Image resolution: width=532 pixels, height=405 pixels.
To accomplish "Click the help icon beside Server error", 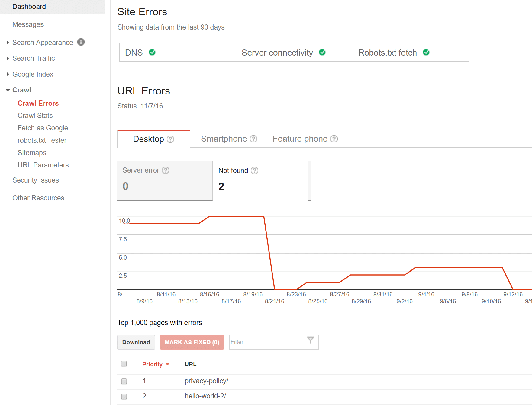I will pos(166,170).
